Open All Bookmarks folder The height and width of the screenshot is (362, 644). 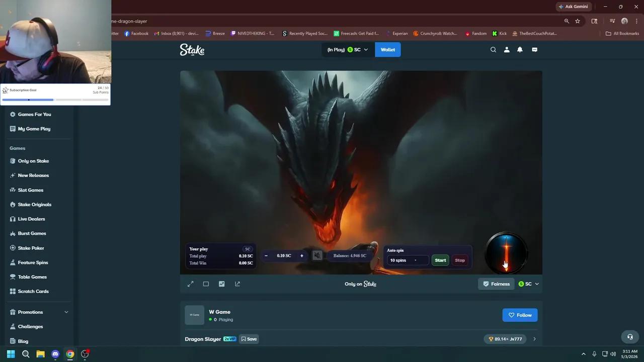click(622, 34)
